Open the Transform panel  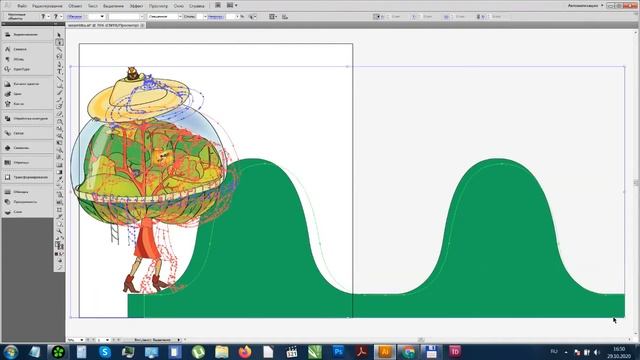27,177
